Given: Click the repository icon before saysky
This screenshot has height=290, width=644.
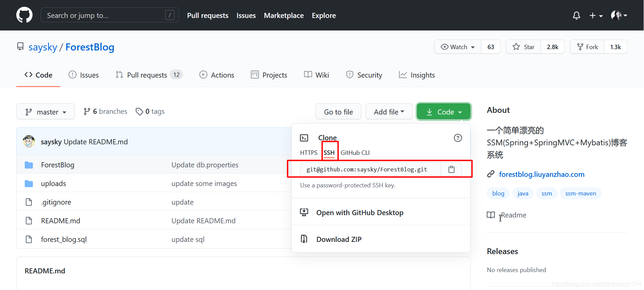Looking at the screenshot, I should click(x=20, y=46).
